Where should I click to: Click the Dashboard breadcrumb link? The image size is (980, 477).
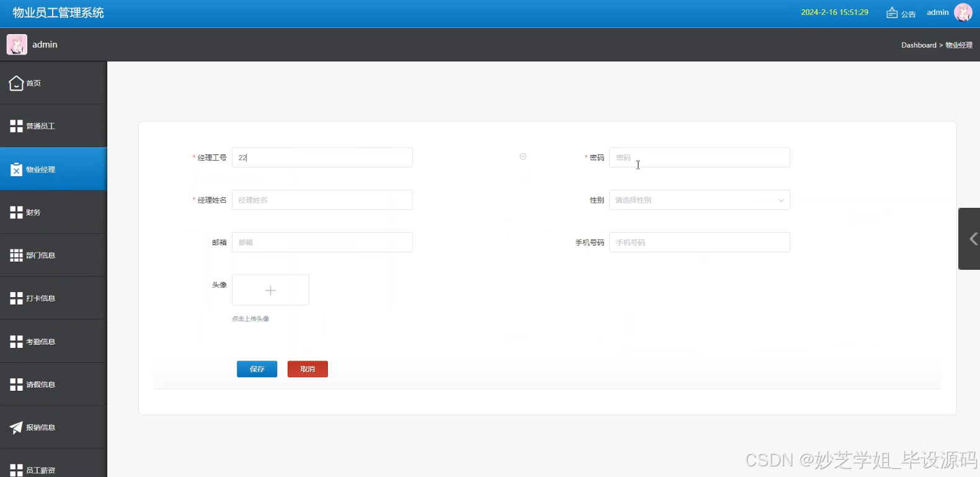[919, 45]
